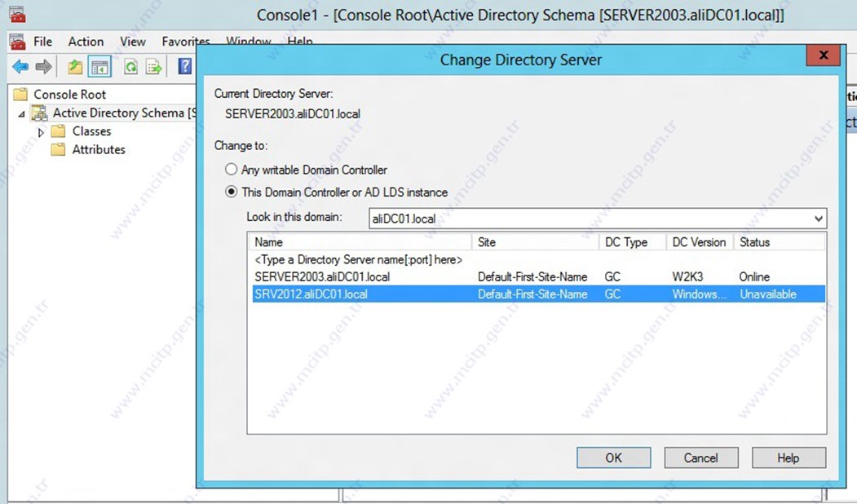
Task: Go up one level with the toolbar icon
Action: (75, 67)
